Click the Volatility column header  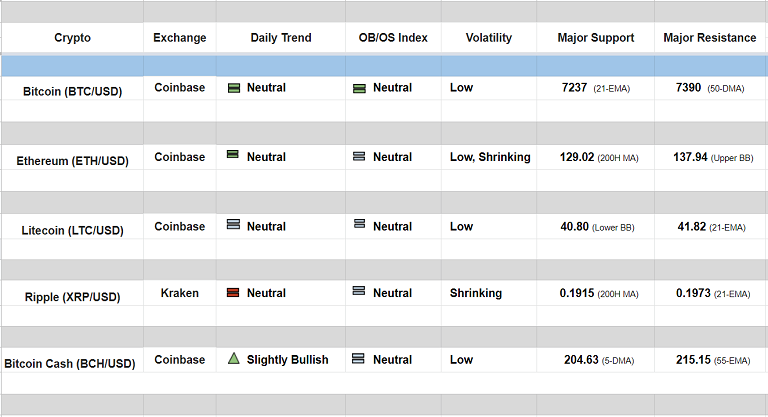point(488,38)
